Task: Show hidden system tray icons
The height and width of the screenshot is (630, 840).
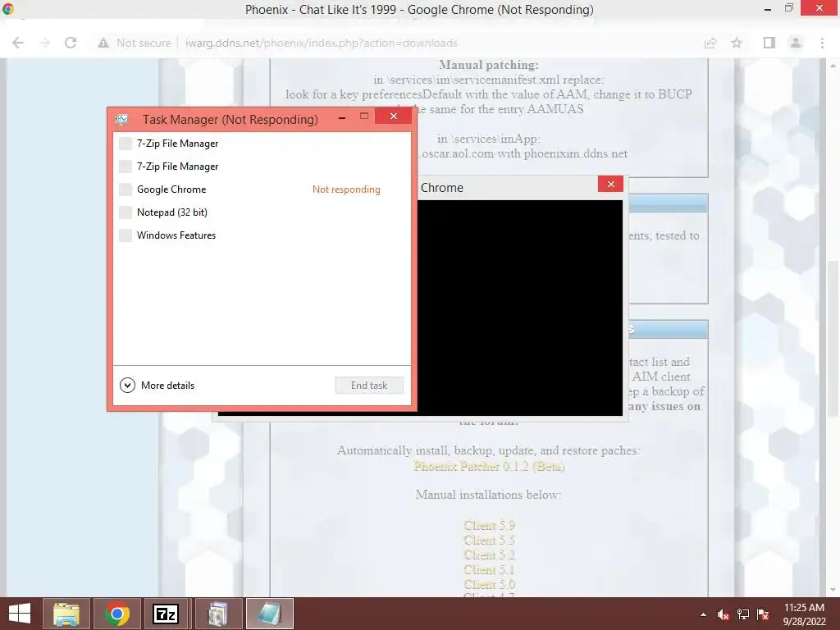Action: [x=703, y=615]
